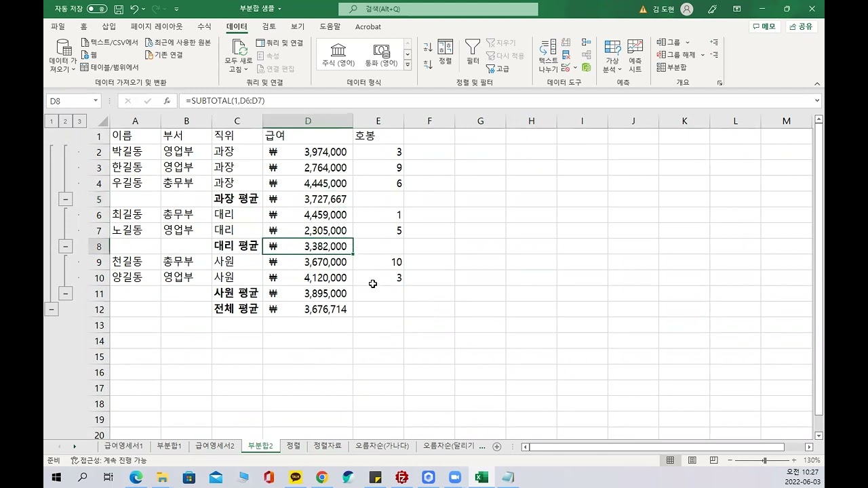Import from 텍스트/CSV에서
This screenshot has width=868, height=488.
click(x=109, y=42)
